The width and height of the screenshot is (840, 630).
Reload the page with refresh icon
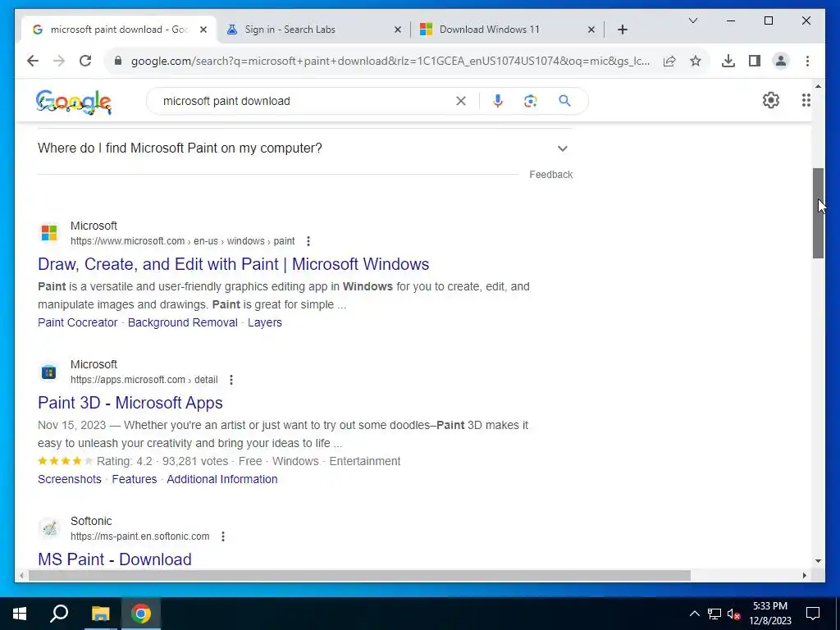click(x=85, y=61)
